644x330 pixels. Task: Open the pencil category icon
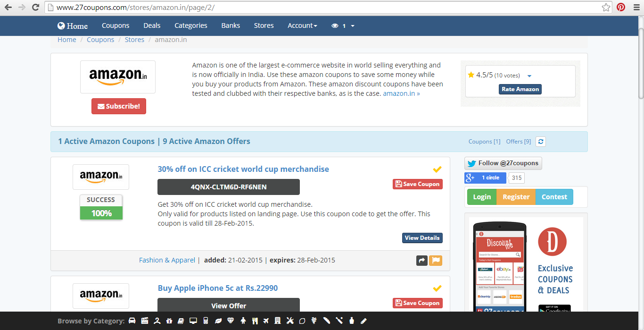[363, 321]
